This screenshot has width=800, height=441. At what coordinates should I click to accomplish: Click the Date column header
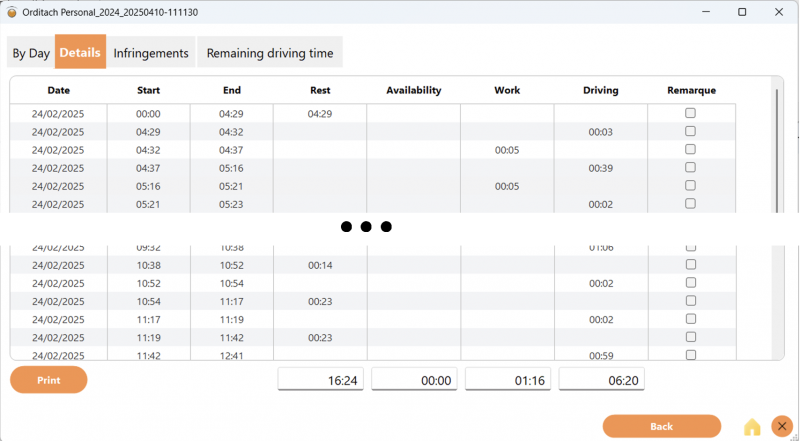59,90
